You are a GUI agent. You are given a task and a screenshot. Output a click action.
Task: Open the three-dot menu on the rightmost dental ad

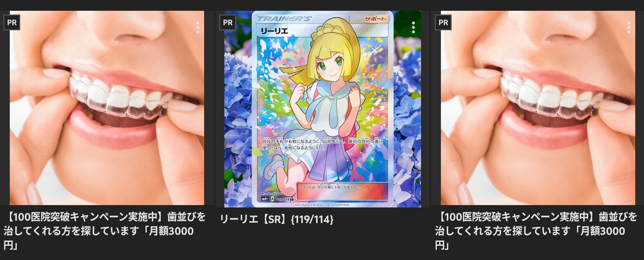pyautogui.click(x=629, y=28)
